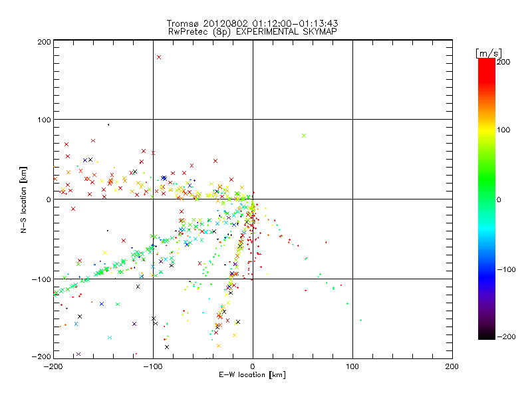Click the x-axis tick label '0'
This screenshot has height=399, width=532.
(x=253, y=366)
